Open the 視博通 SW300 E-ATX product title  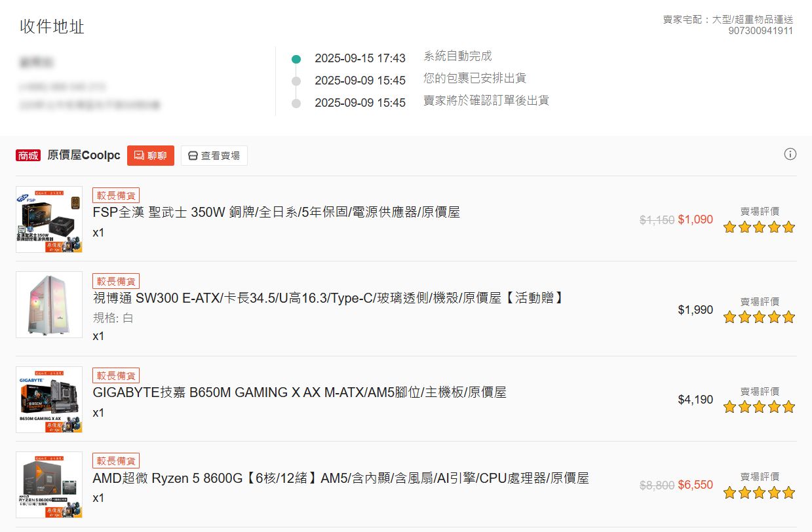[328, 298]
